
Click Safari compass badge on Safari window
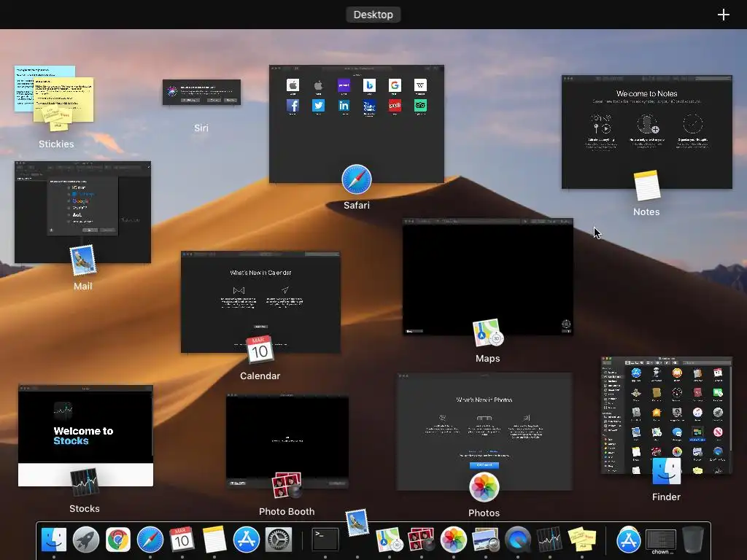[356, 179]
